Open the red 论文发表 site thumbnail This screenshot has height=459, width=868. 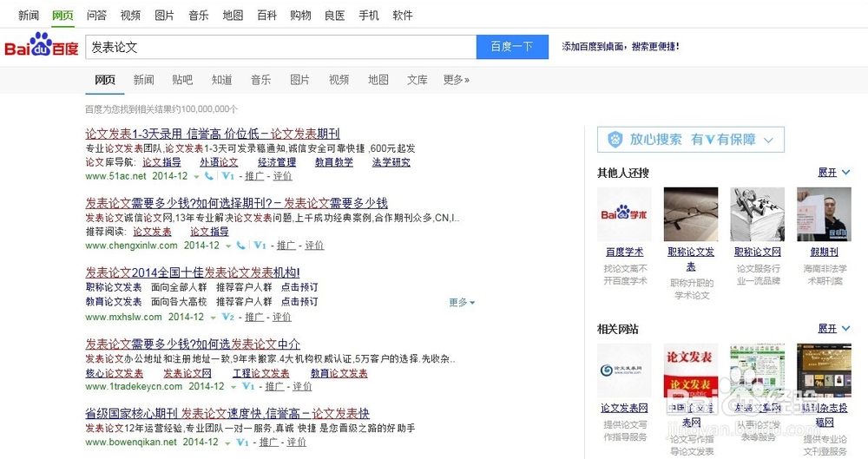(x=691, y=370)
